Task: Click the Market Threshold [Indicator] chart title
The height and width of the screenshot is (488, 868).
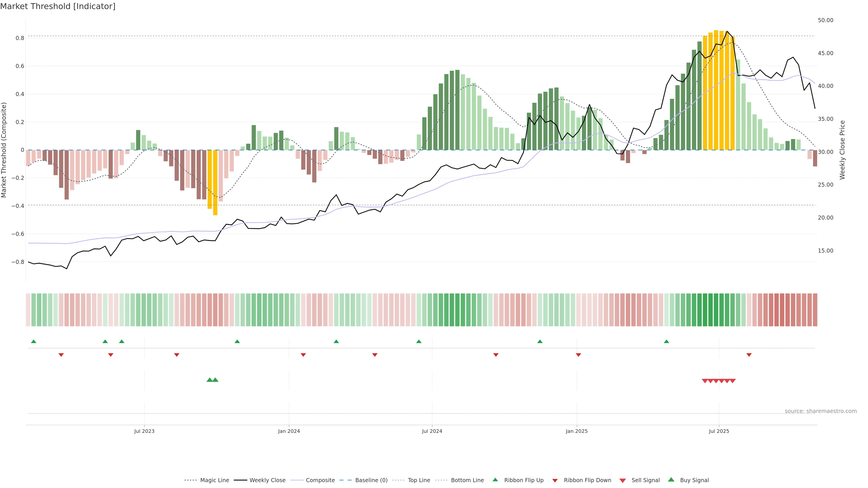Action: pos(58,6)
